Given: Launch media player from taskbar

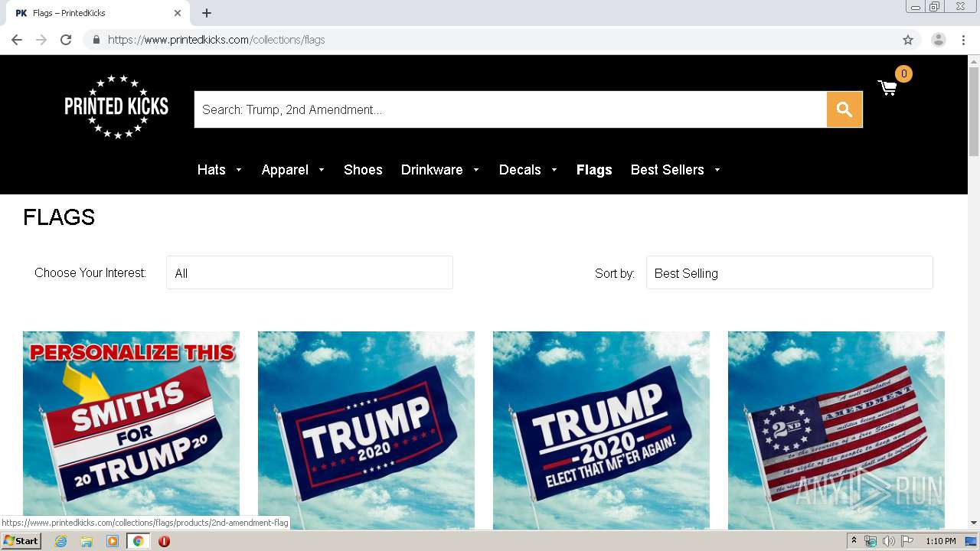Looking at the screenshot, I should pos(113,541).
